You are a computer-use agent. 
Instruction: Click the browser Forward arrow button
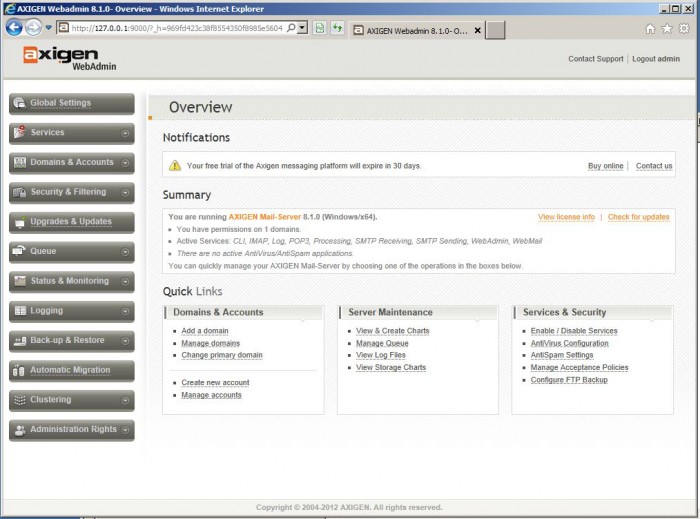click(x=33, y=28)
